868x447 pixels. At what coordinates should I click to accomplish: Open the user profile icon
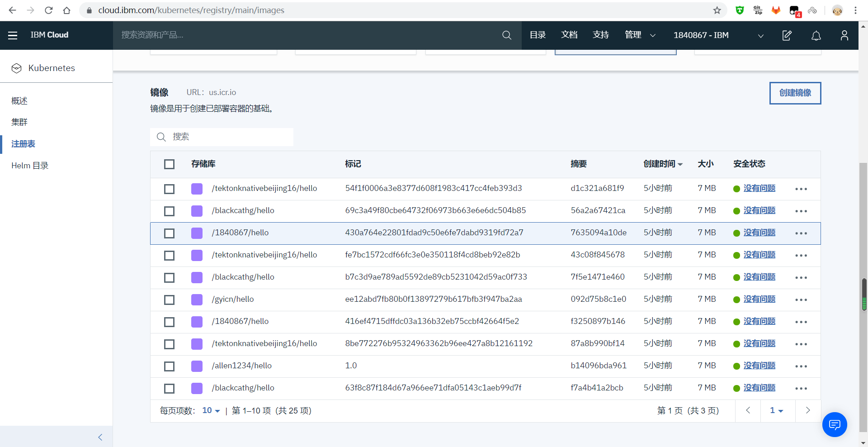pyautogui.click(x=844, y=35)
